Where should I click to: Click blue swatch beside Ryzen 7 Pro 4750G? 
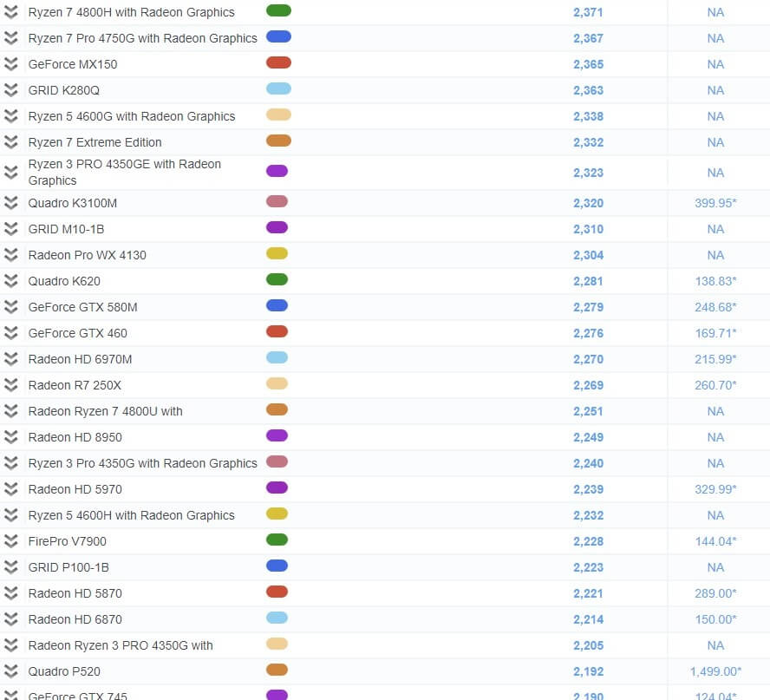[278, 36]
